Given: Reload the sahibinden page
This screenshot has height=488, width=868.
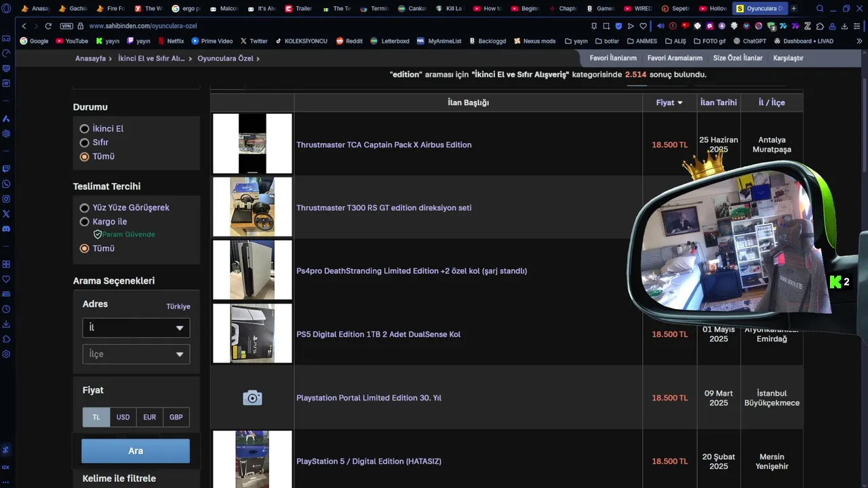Looking at the screenshot, I should click(x=48, y=26).
